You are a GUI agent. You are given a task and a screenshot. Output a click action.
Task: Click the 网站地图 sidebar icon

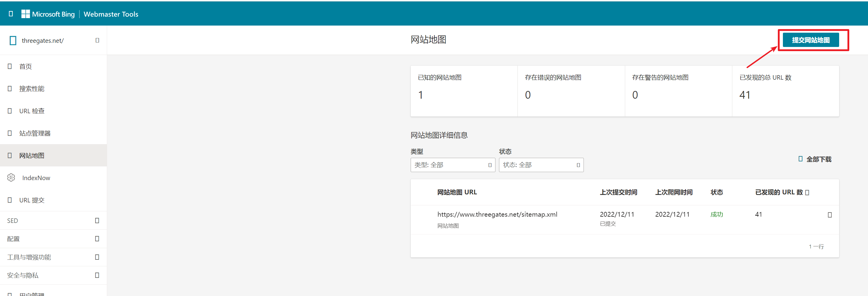[x=10, y=155]
